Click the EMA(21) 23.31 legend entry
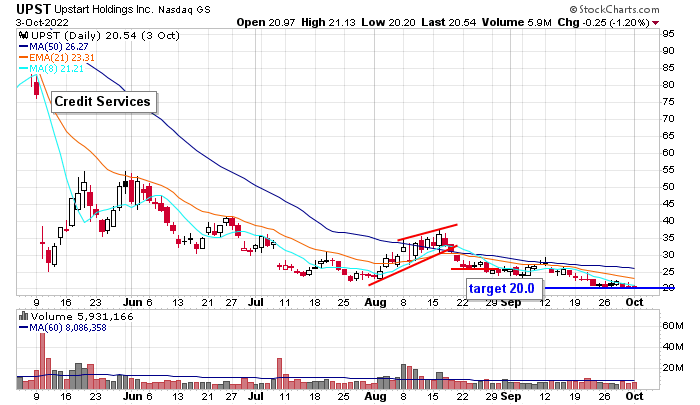The height and width of the screenshot is (405, 700). 57,58
